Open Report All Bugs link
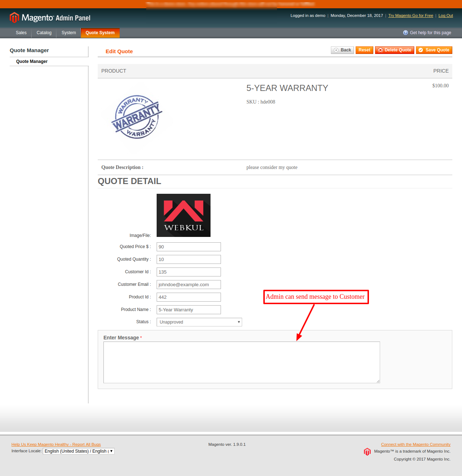 [56, 444]
